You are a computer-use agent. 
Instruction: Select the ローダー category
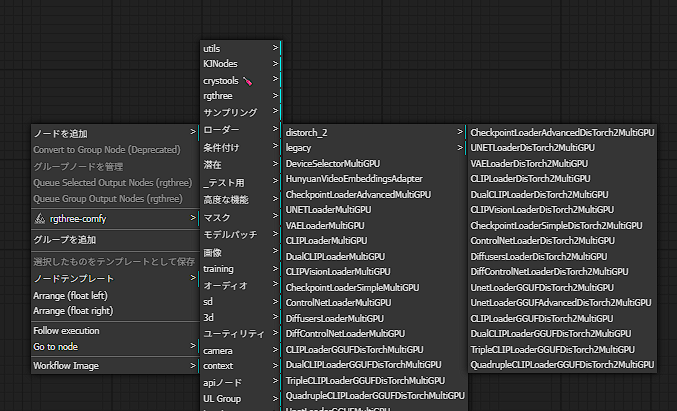[x=221, y=131]
